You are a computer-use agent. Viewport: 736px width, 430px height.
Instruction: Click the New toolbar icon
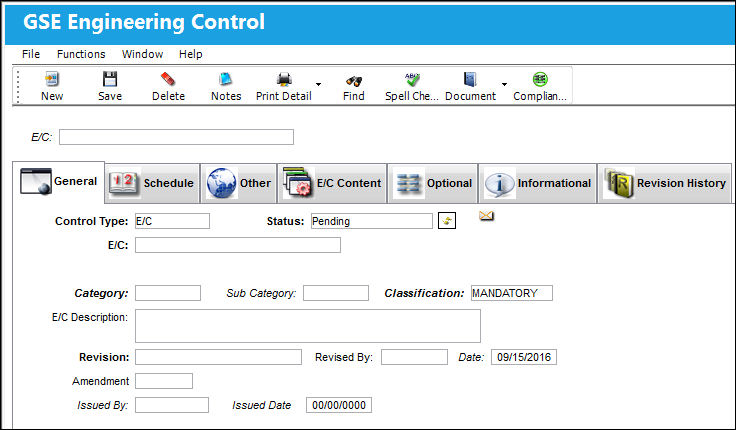tap(52, 79)
